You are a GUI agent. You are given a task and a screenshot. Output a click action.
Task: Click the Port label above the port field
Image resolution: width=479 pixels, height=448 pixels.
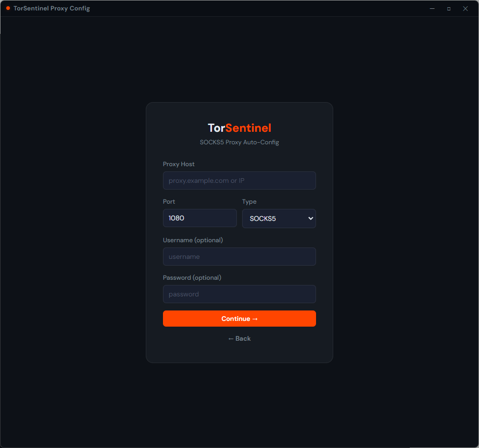(169, 202)
